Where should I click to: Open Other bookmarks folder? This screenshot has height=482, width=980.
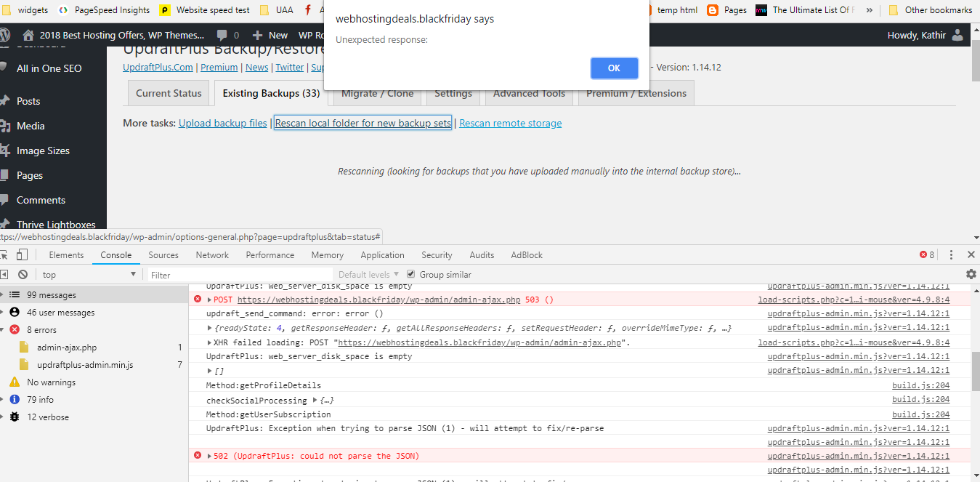930,10
